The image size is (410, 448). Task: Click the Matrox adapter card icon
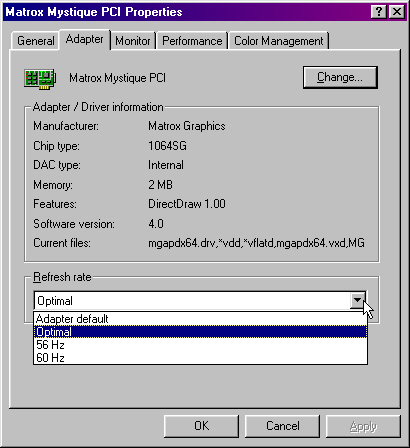click(40, 79)
